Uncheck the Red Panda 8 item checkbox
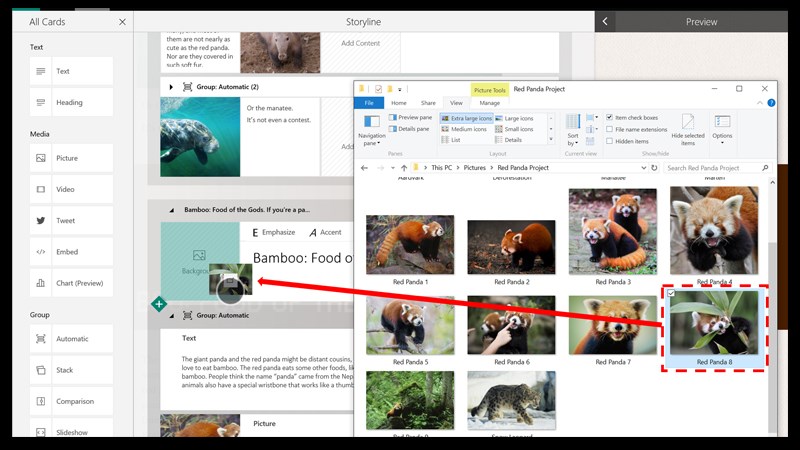Image resolution: width=800 pixels, height=450 pixels. pos(671,293)
